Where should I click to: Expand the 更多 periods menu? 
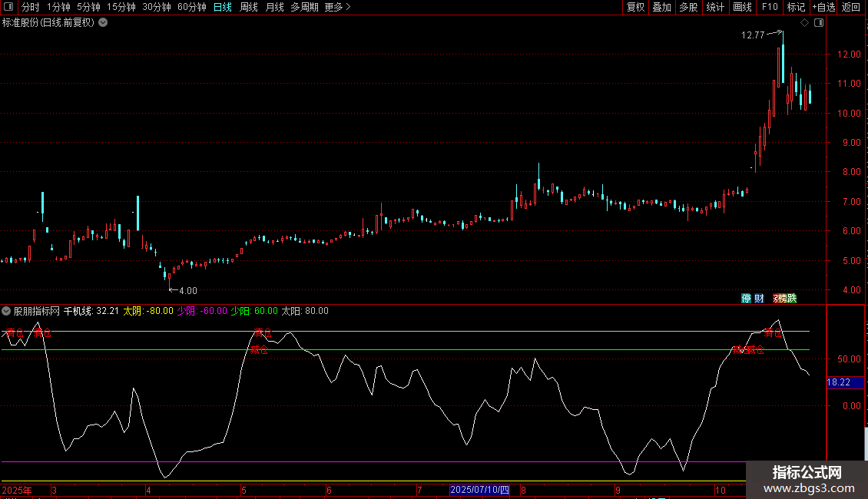click(x=337, y=7)
